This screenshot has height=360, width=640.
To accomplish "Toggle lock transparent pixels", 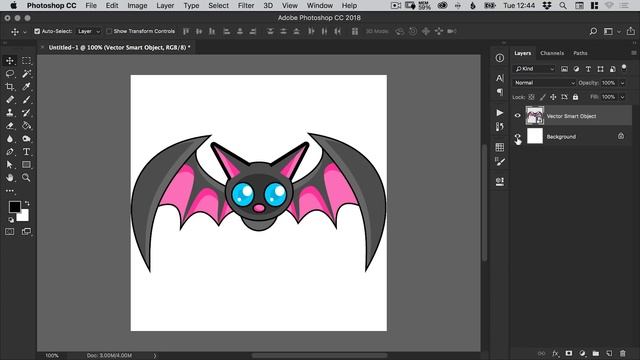I will [x=531, y=97].
